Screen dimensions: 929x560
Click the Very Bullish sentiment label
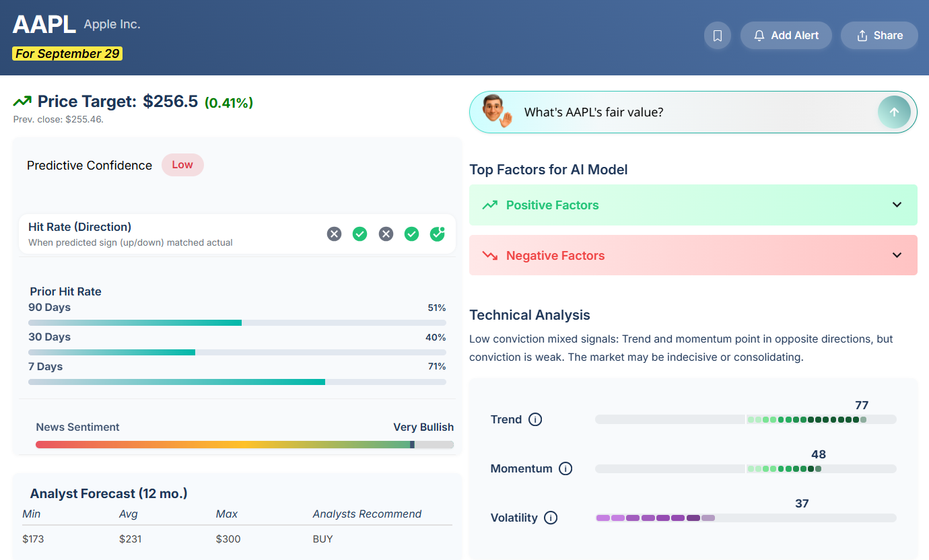click(423, 427)
